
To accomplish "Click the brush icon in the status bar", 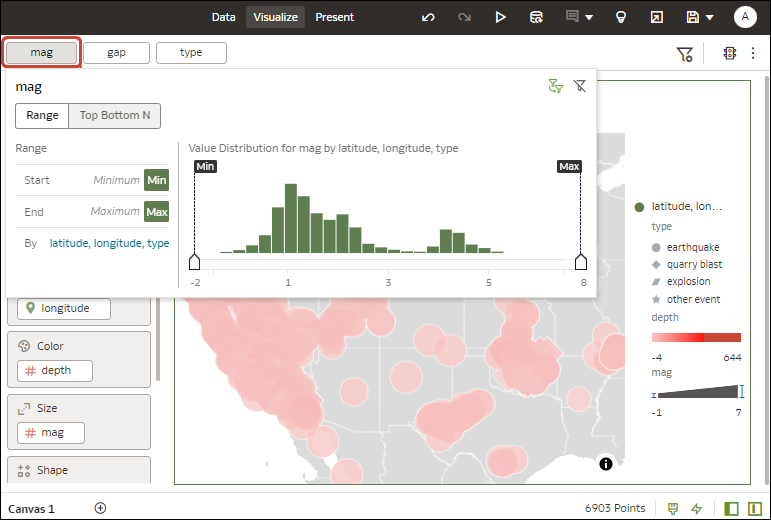I will [x=673, y=509].
